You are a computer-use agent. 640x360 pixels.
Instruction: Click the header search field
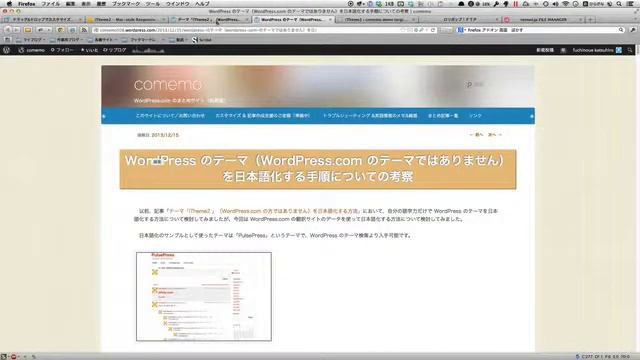[x=476, y=84]
